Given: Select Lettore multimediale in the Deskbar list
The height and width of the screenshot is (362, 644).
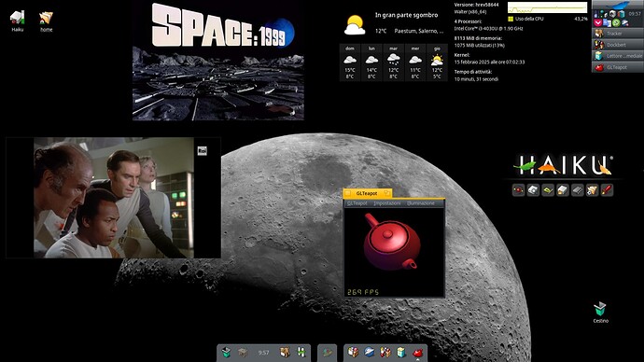Looking at the screenshot, I should tap(618, 56).
